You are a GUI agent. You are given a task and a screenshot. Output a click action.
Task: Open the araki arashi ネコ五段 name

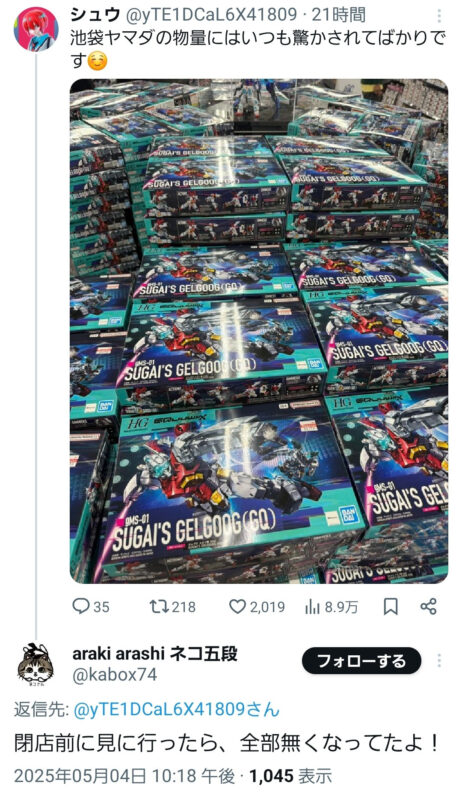click(x=155, y=653)
